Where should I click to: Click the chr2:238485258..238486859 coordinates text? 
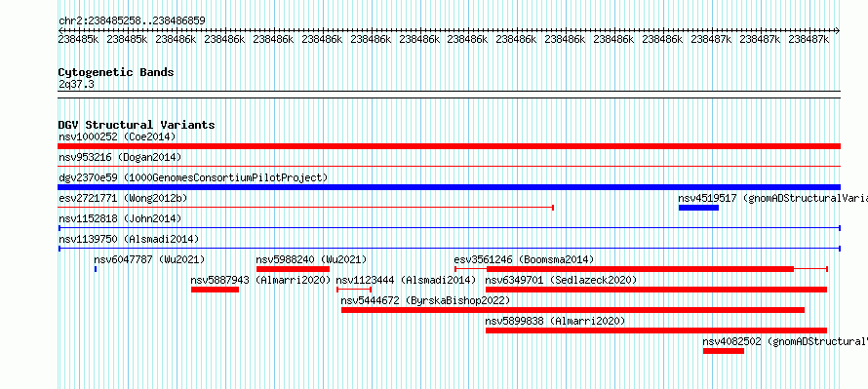pyautogui.click(x=132, y=20)
